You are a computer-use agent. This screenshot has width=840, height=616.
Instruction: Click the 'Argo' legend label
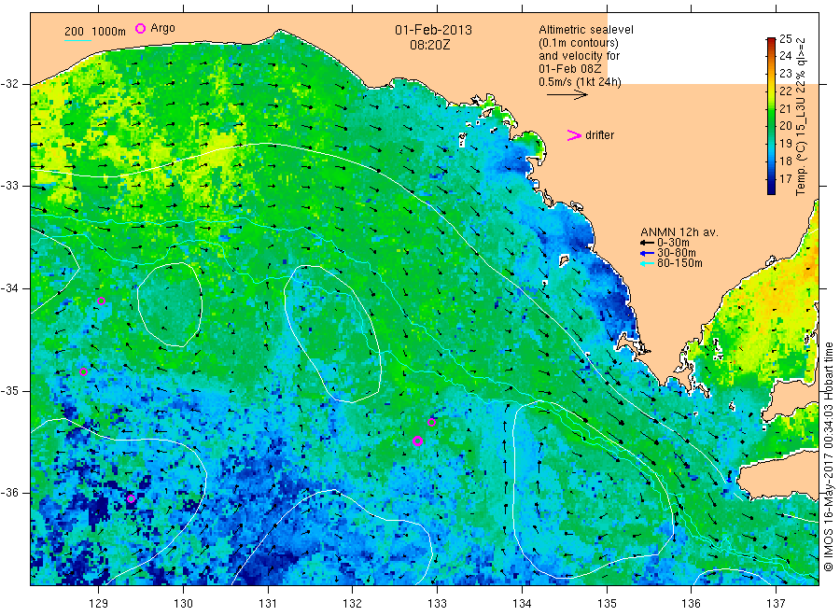coord(162,28)
